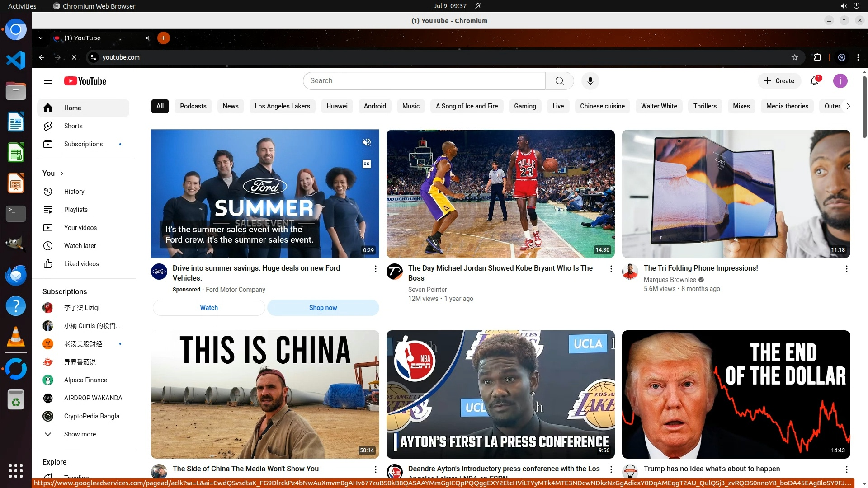Image resolution: width=868 pixels, height=488 pixels.
Task: Open the hamburger guide menu
Action: click(48, 81)
